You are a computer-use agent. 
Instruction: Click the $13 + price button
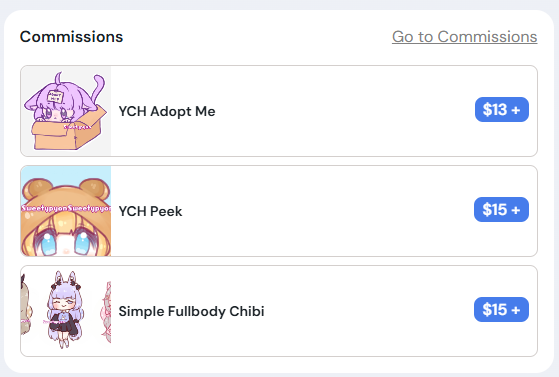click(502, 109)
